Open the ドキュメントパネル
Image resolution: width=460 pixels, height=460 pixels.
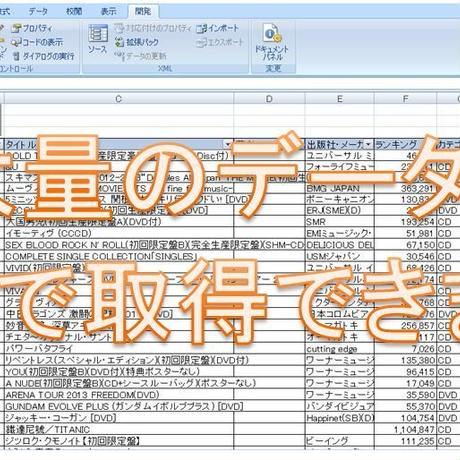272,42
